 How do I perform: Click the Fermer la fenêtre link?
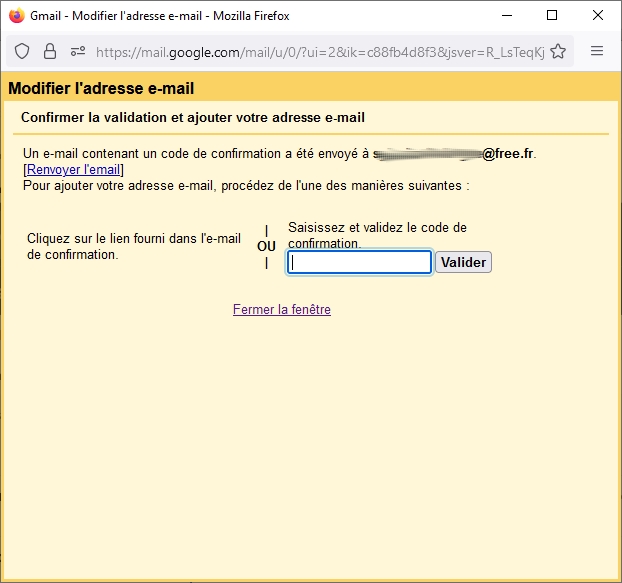282,309
